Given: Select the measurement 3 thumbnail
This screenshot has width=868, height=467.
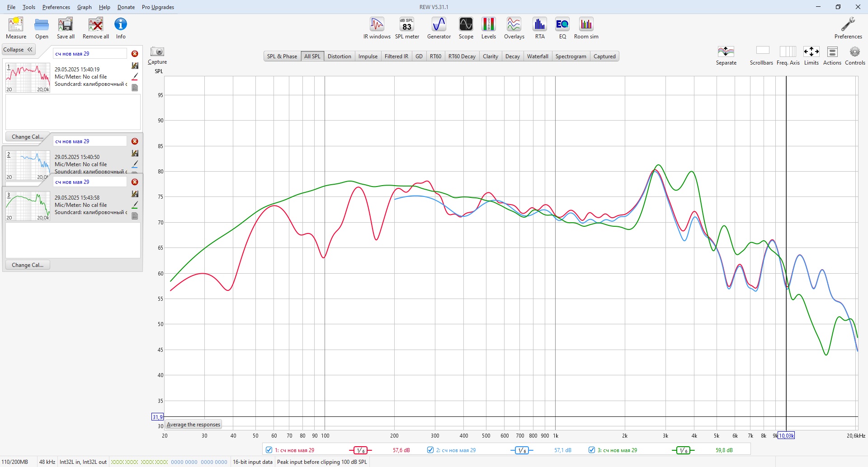Looking at the screenshot, I should point(28,206).
